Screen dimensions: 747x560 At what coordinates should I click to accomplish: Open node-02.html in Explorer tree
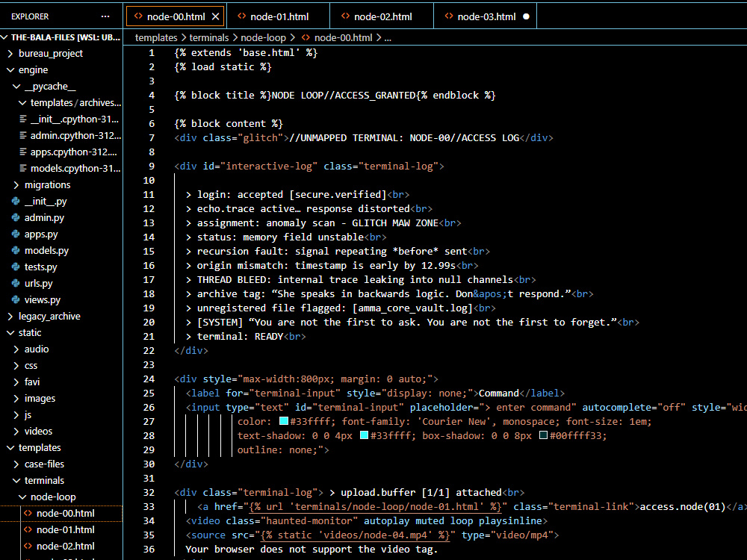[x=61, y=547]
